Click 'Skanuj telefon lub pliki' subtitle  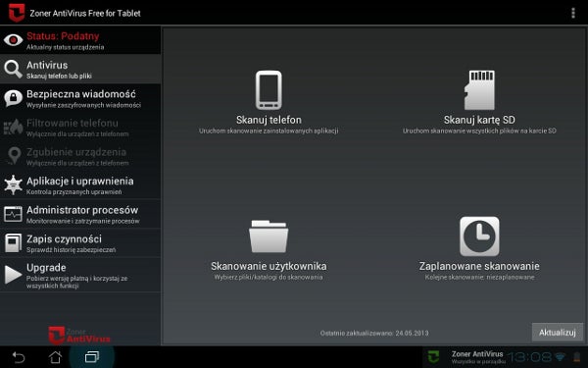59,77
